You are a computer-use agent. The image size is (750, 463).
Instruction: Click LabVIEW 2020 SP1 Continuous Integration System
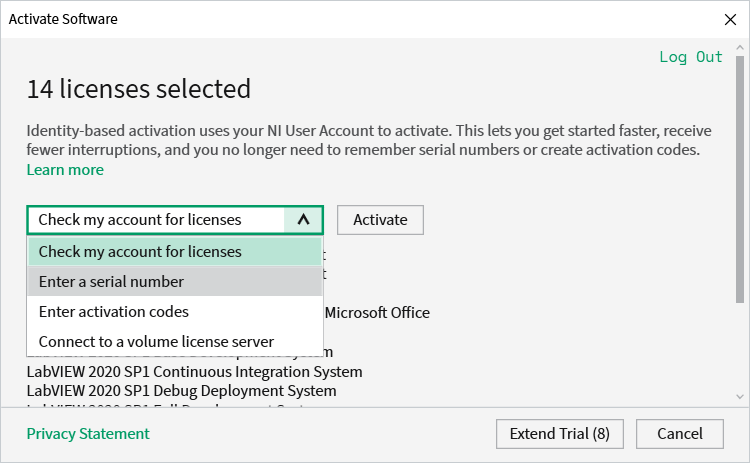[194, 372]
